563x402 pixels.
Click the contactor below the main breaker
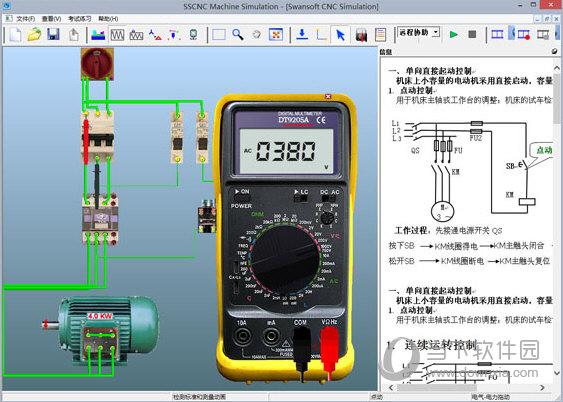pyautogui.click(x=100, y=220)
